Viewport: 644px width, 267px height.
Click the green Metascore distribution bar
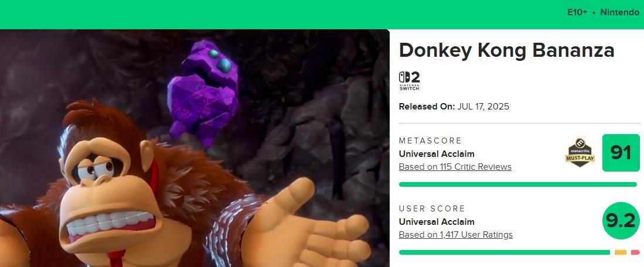518,184
